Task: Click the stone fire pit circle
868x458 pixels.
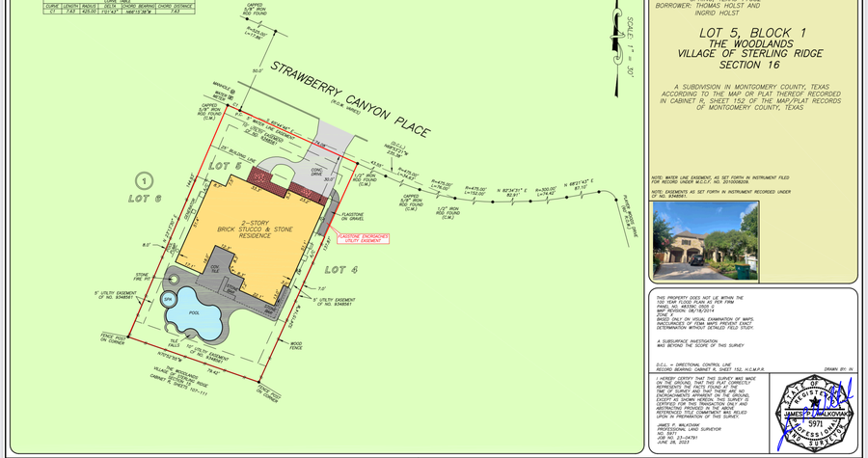Action: coord(171,280)
